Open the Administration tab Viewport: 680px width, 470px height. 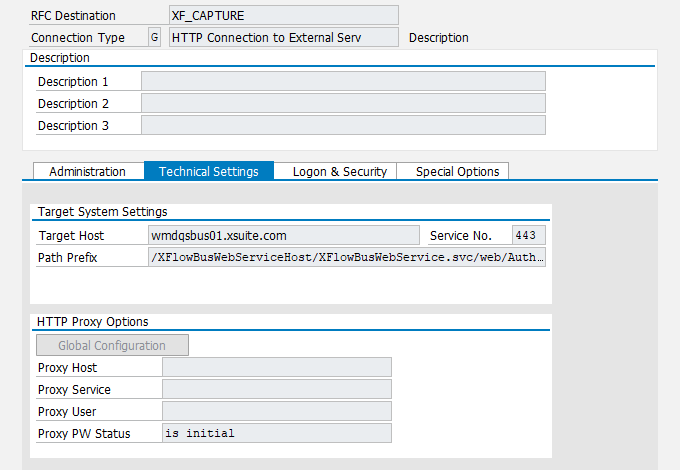pos(88,171)
